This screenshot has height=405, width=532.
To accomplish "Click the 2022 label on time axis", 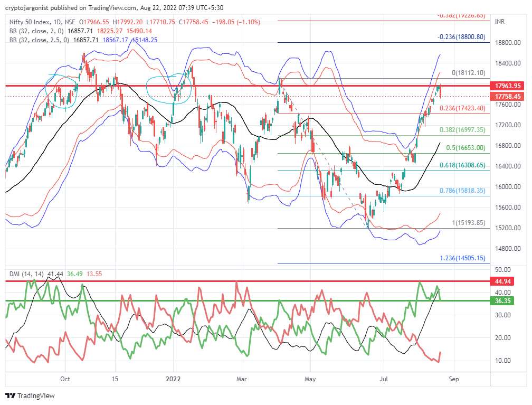I will click(173, 379).
